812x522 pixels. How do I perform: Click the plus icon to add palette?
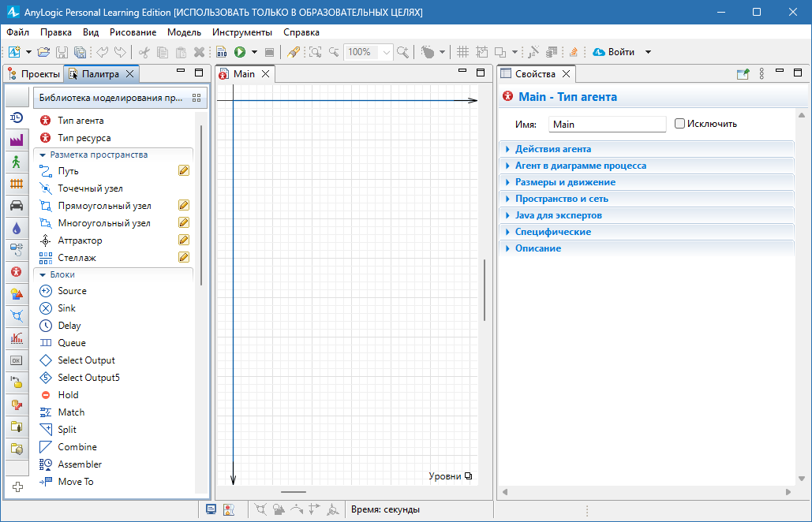(x=17, y=487)
